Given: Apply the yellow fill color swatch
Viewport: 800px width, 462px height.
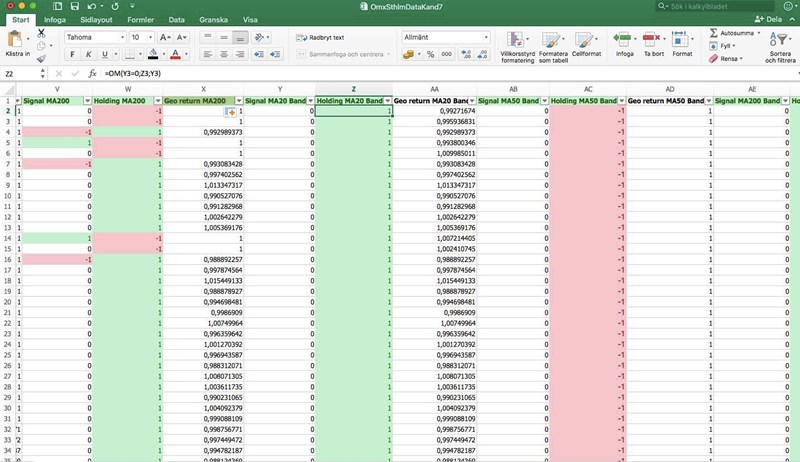Looking at the screenshot, I should pyautogui.click(x=151, y=54).
